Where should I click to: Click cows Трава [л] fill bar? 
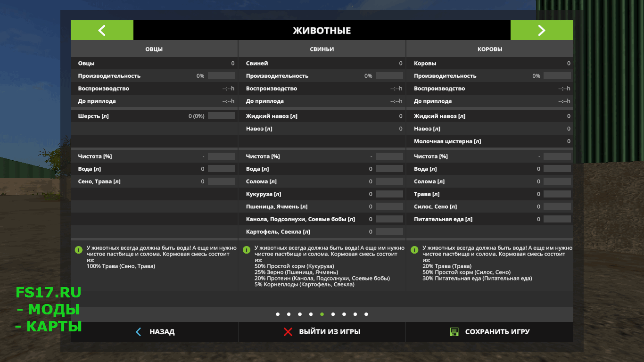tap(557, 194)
